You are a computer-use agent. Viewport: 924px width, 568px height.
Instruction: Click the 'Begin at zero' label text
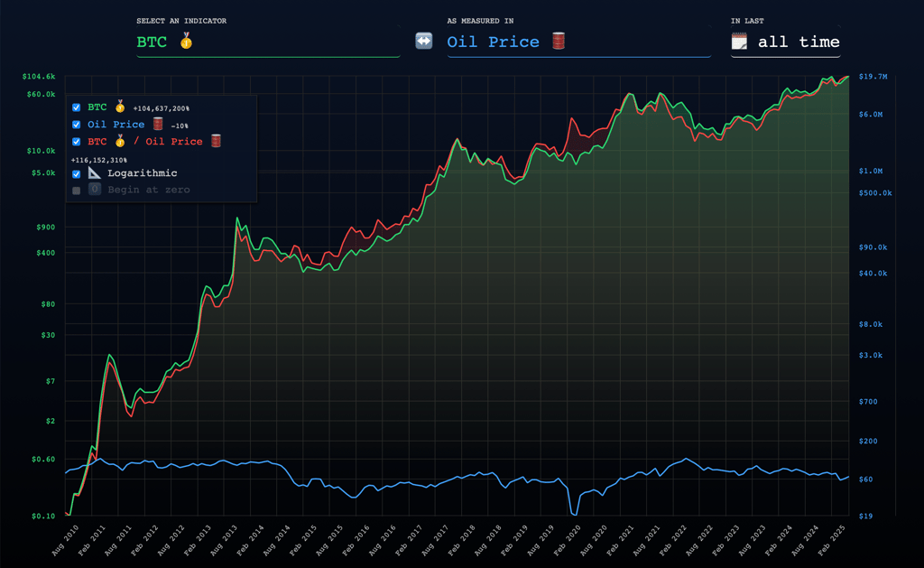149,190
